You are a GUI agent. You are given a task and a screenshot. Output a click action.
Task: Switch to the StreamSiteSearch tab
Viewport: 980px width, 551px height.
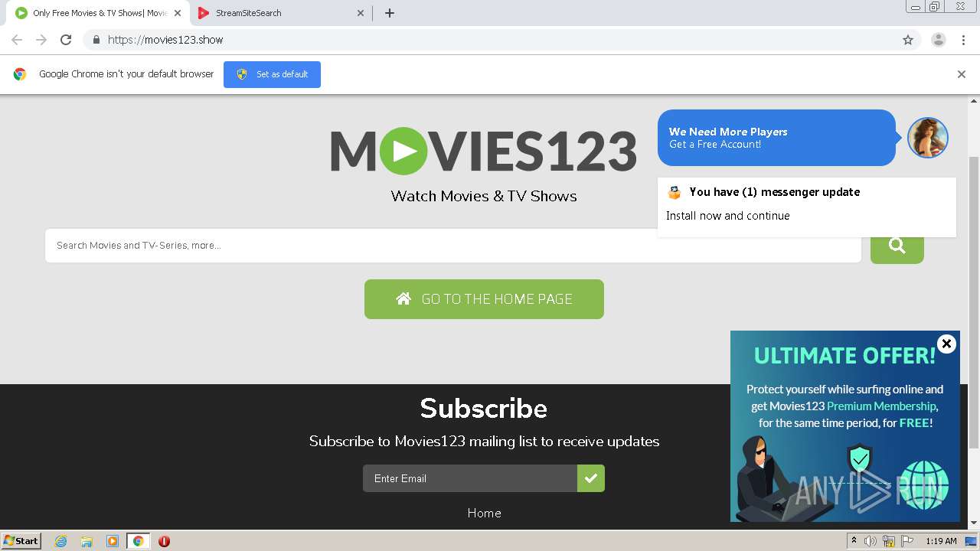pyautogui.click(x=280, y=13)
